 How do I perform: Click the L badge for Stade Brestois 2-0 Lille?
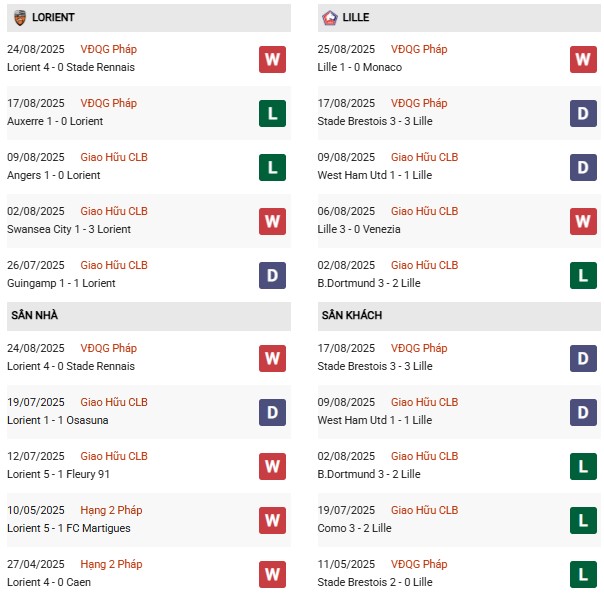(x=583, y=574)
